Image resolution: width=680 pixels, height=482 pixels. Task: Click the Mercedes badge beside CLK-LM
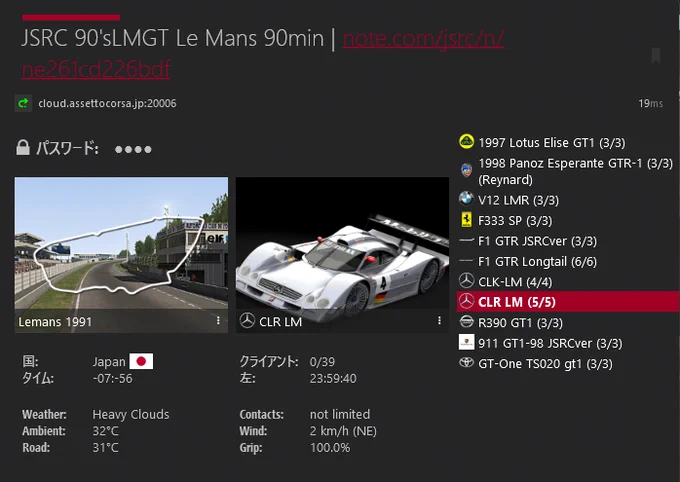pos(467,281)
